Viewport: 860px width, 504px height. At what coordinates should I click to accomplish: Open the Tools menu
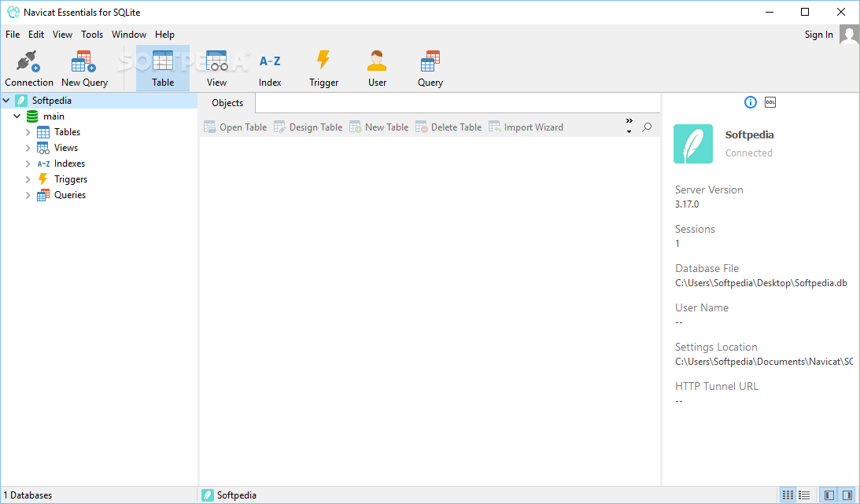(x=92, y=35)
